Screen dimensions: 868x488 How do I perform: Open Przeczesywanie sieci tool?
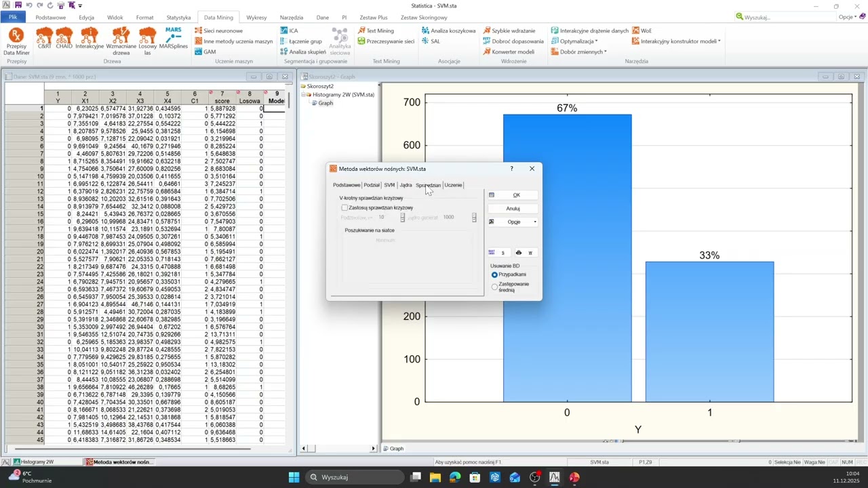(x=386, y=41)
